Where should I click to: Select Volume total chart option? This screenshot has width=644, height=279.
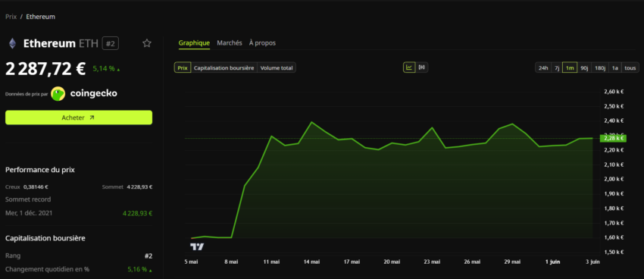(x=277, y=67)
